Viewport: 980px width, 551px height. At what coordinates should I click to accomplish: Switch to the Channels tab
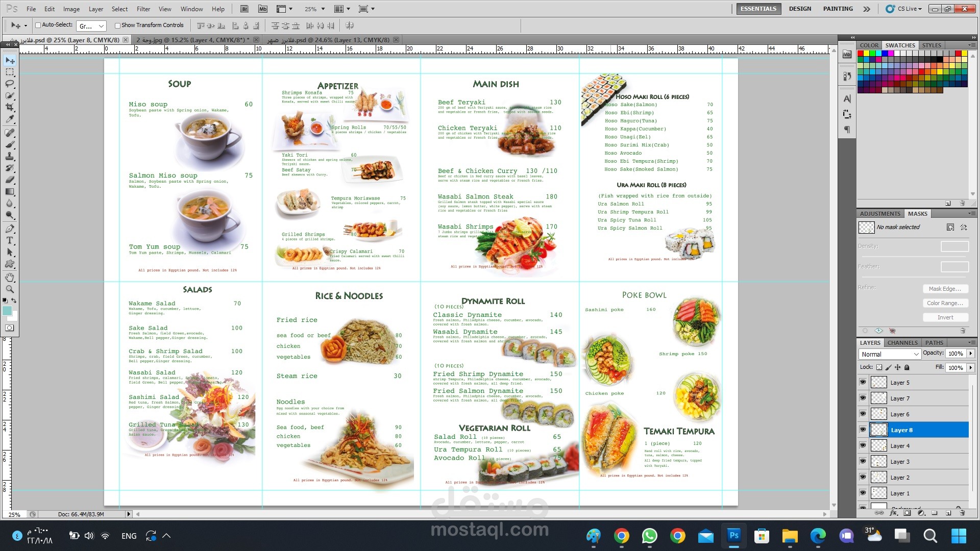[x=902, y=343]
